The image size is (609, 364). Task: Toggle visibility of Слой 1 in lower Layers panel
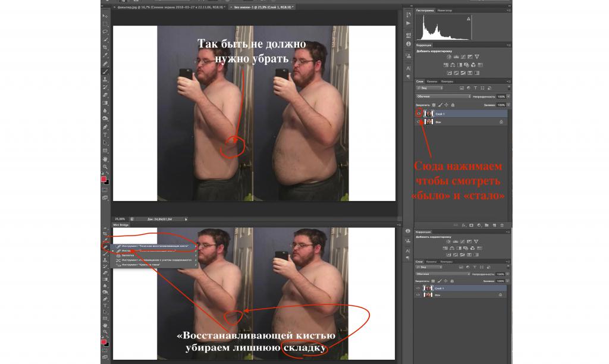point(418,288)
